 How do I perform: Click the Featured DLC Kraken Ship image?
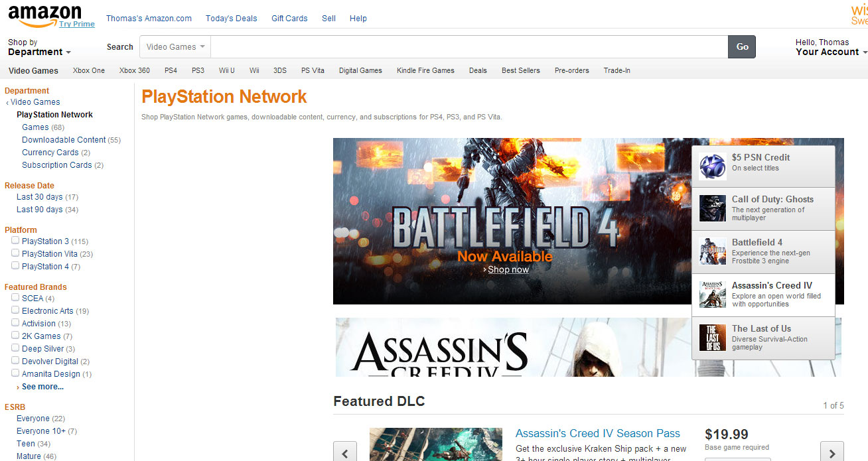click(x=435, y=444)
